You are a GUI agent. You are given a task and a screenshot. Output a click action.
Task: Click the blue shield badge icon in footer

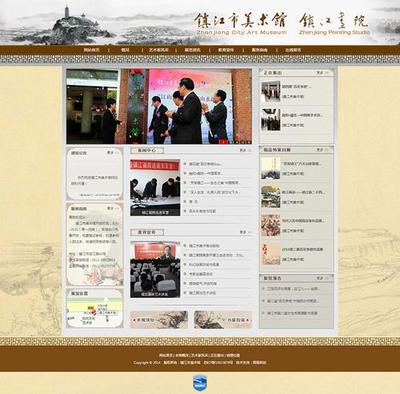coord(200,383)
